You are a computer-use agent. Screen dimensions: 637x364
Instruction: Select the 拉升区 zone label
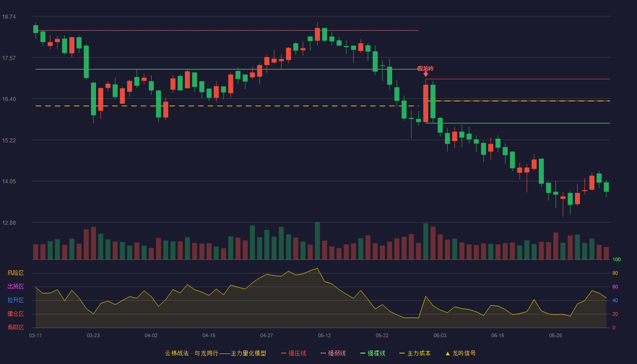(x=15, y=300)
